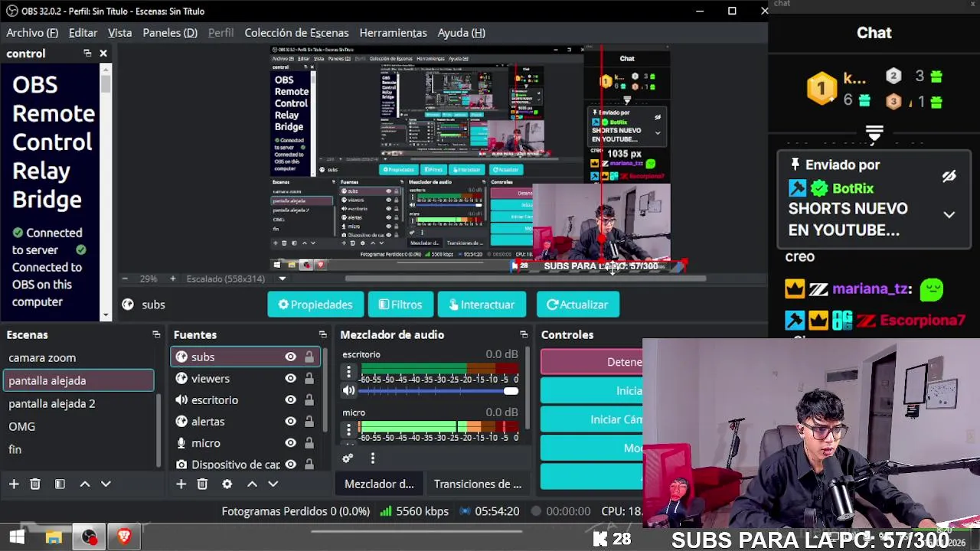This screenshot has width=980, height=551.
Task: Toggle visibility of micro source
Action: coord(290,442)
